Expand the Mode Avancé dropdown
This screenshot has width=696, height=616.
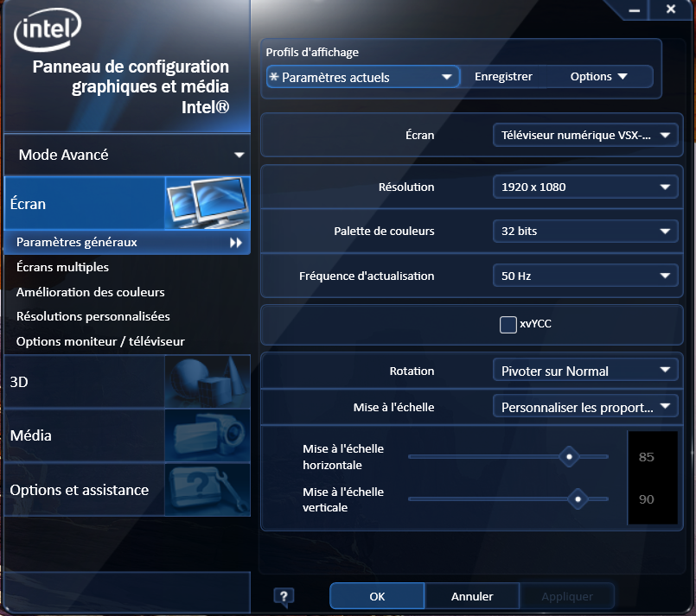tap(128, 155)
